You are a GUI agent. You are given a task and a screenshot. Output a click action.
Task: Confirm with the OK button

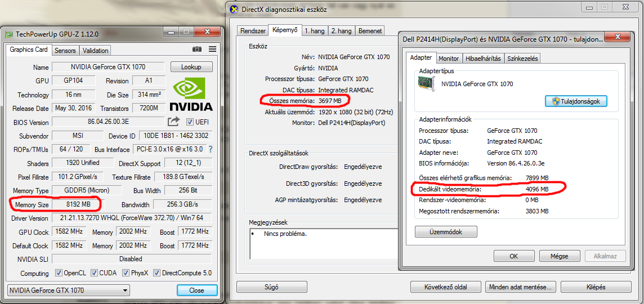[x=514, y=256]
